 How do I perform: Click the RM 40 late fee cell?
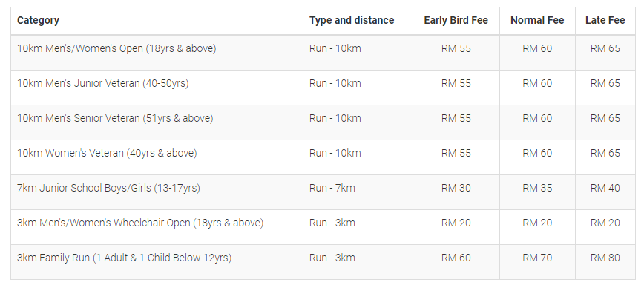tap(605, 189)
